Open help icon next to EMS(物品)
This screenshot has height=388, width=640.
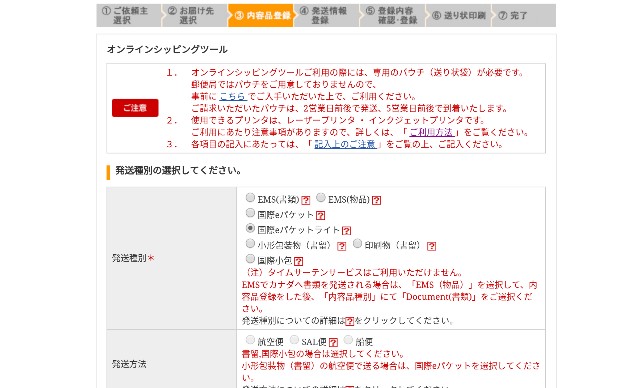(x=377, y=200)
